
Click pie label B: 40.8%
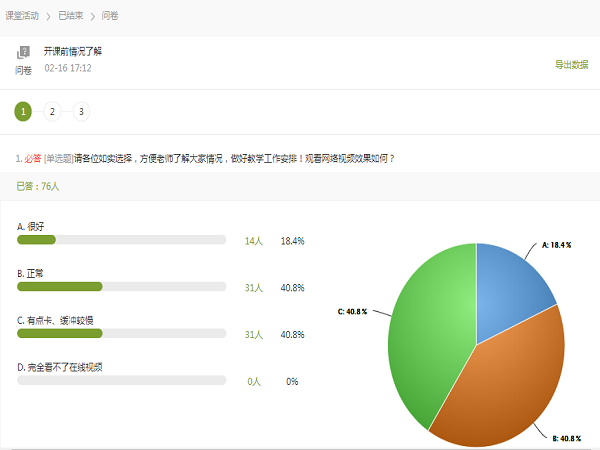[x=566, y=439]
